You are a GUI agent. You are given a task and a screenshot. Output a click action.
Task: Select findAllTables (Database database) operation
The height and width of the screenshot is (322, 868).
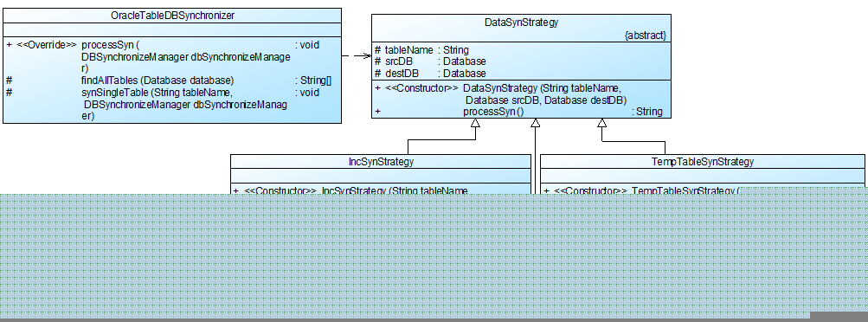tap(169, 80)
